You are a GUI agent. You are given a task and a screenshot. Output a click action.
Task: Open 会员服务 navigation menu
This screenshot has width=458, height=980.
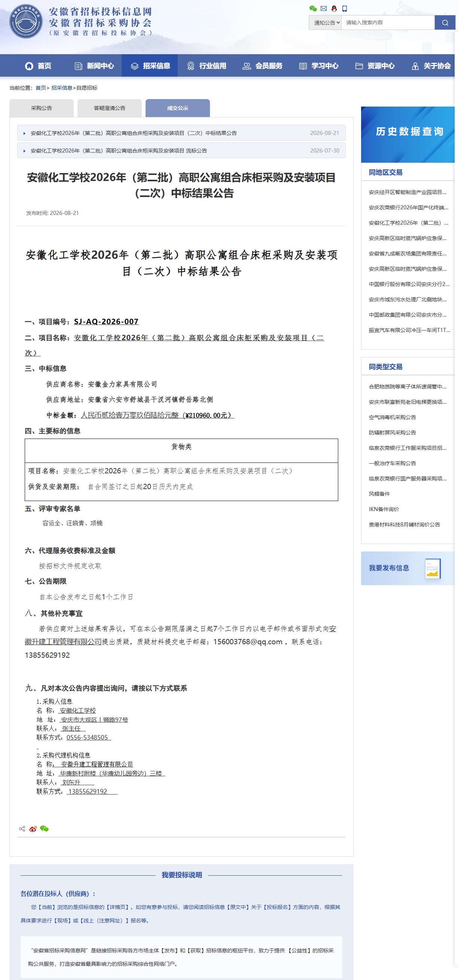(262, 66)
